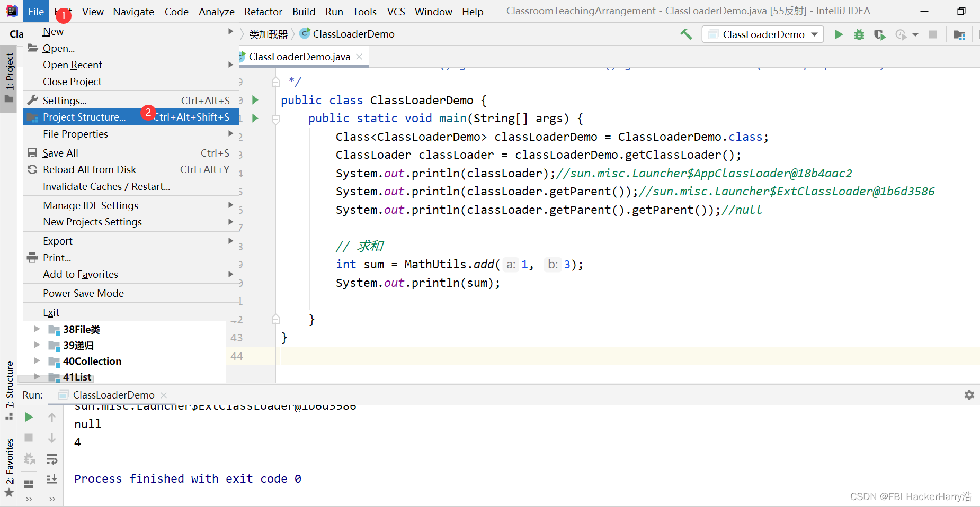
Task: Click the restore layout icon in Run panel
Action: tap(29, 484)
